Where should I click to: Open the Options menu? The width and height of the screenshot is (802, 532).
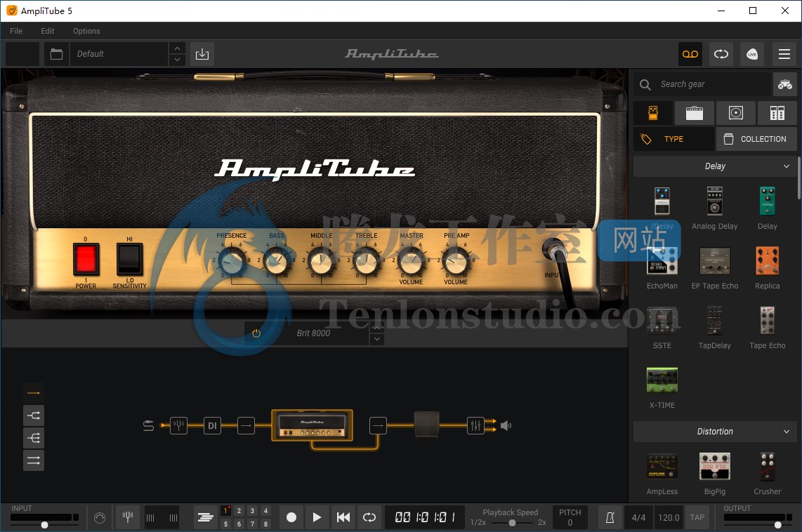click(86, 31)
